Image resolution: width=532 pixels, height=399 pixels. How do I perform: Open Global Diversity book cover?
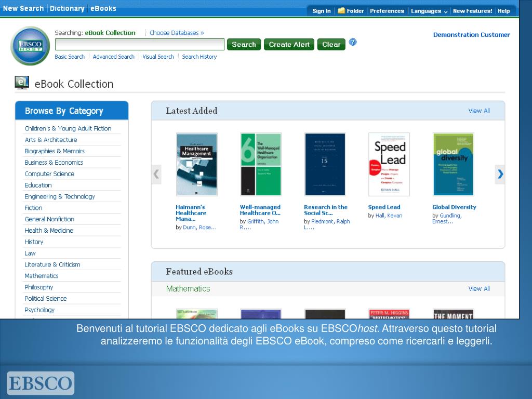(453, 164)
